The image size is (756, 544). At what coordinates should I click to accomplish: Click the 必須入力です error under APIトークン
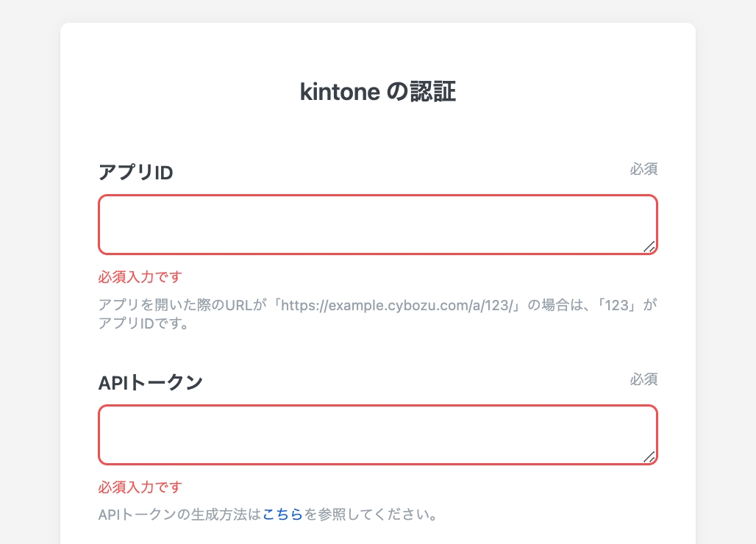pyautogui.click(x=140, y=487)
